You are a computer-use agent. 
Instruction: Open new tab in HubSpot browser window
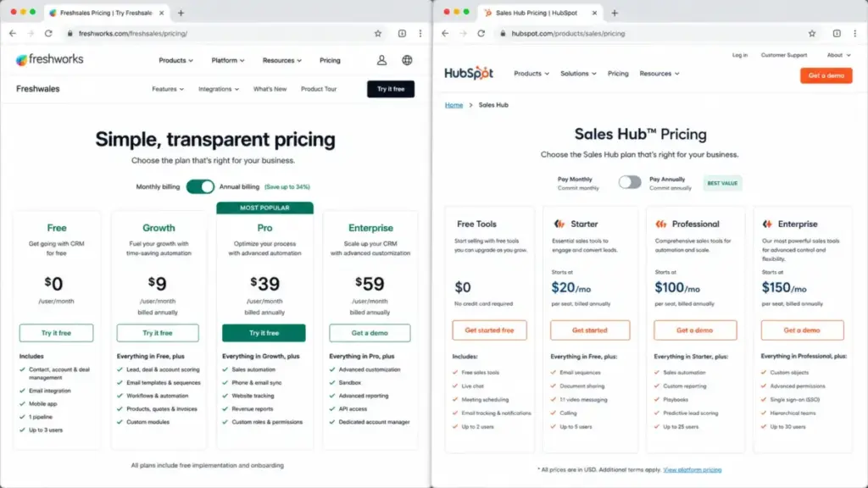tap(615, 13)
